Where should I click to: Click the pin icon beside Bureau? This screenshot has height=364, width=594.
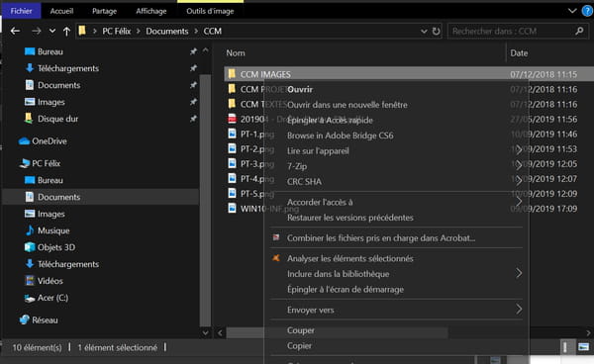point(193,51)
